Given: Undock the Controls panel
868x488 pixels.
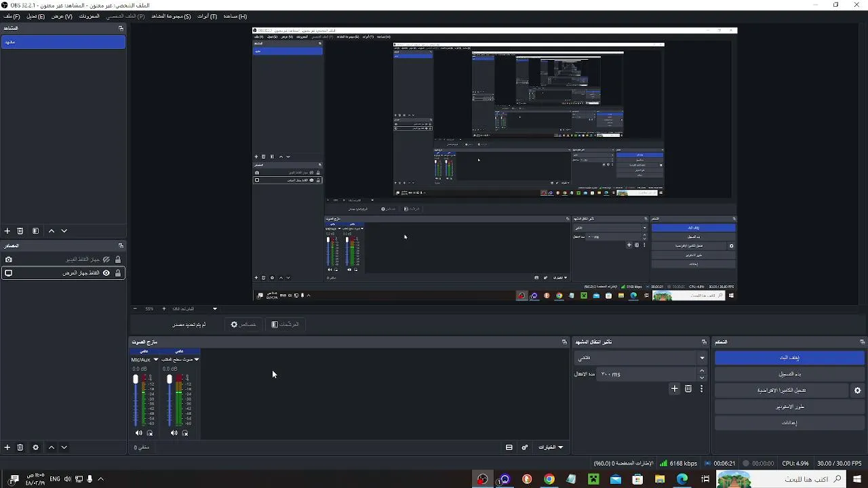Looking at the screenshot, I should [x=863, y=342].
